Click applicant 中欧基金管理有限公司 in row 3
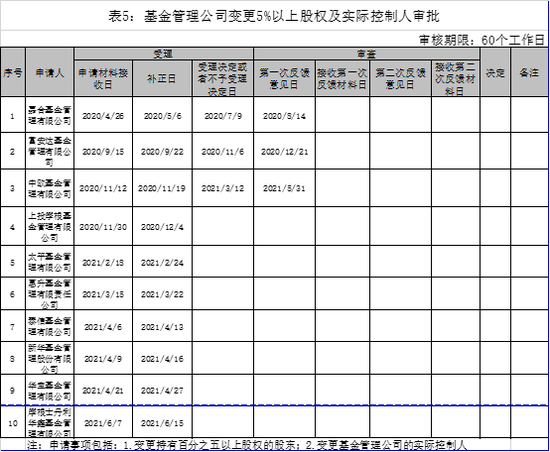This screenshot has height=452, width=550. point(49,188)
